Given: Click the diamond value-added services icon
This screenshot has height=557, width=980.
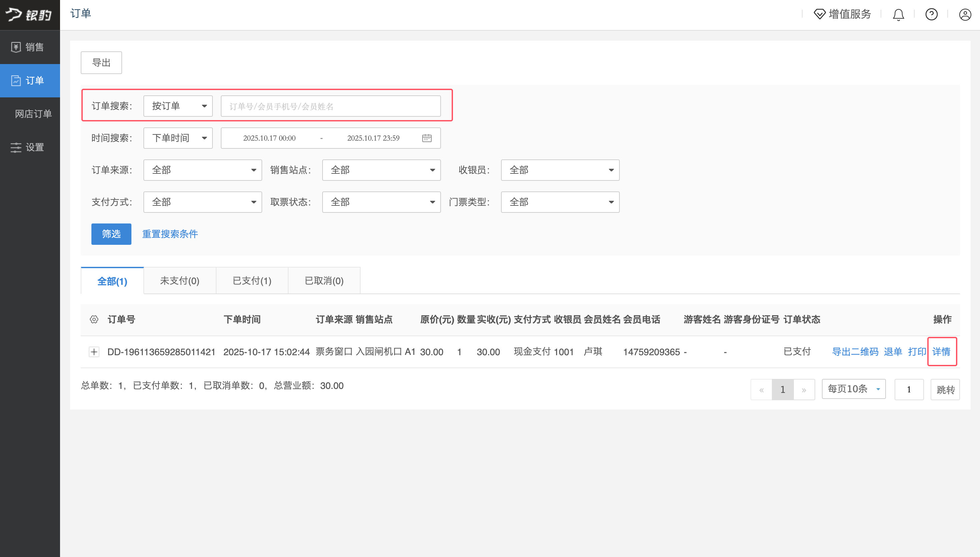Looking at the screenshot, I should tap(819, 15).
